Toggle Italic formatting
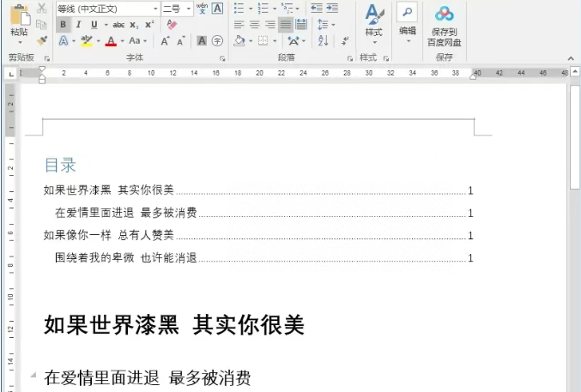Viewport: 581px width, 392px height. (79, 25)
